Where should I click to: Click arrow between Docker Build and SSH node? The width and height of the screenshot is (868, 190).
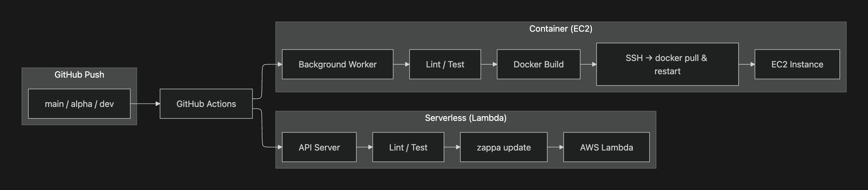[x=588, y=64]
